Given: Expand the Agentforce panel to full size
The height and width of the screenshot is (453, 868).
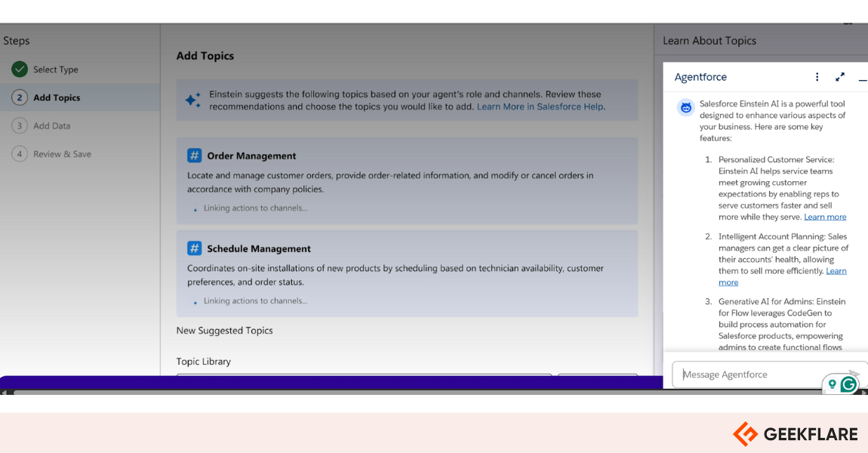Looking at the screenshot, I should [x=840, y=77].
